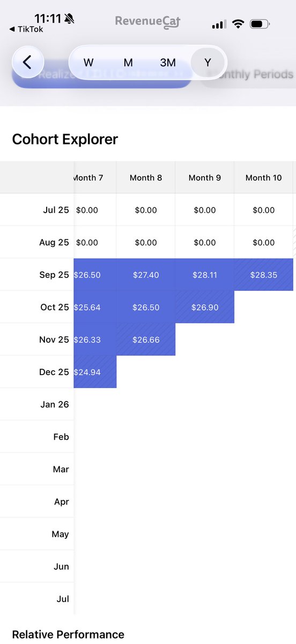Tap the battery indicator icon

260,24
